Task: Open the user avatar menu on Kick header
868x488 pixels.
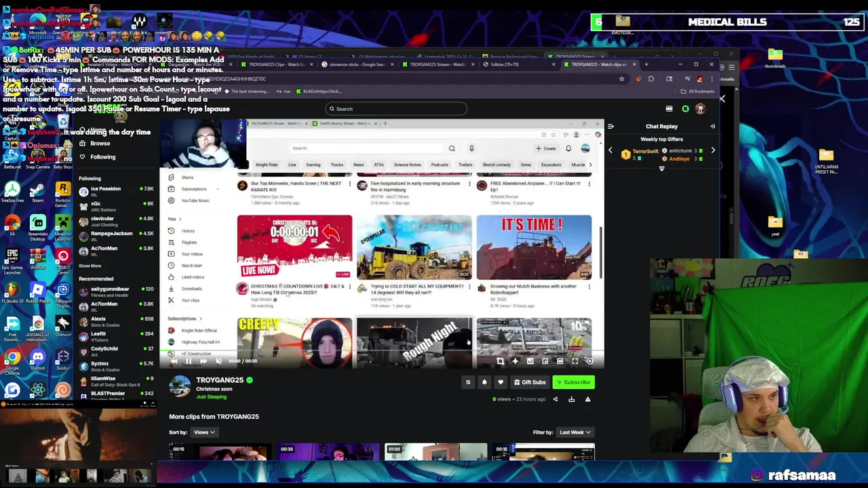Action: coord(701,108)
